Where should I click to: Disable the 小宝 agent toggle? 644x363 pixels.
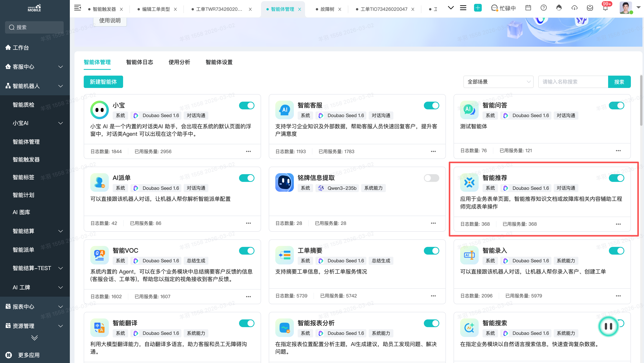click(247, 106)
